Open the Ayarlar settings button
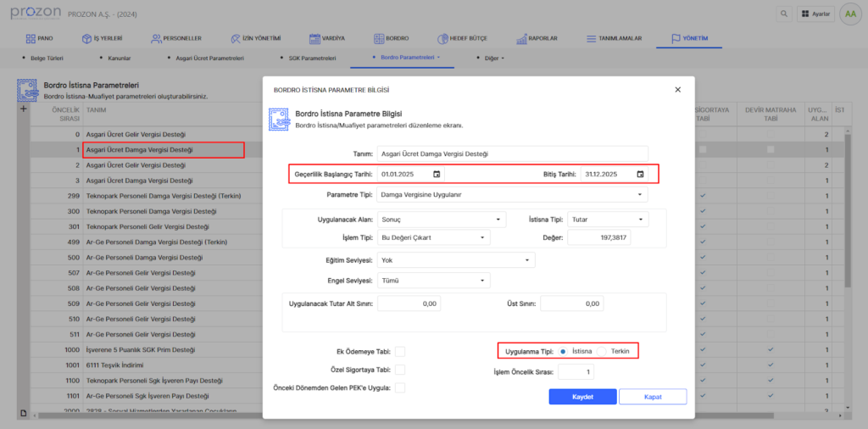This screenshot has height=429, width=868. pyautogui.click(x=815, y=14)
